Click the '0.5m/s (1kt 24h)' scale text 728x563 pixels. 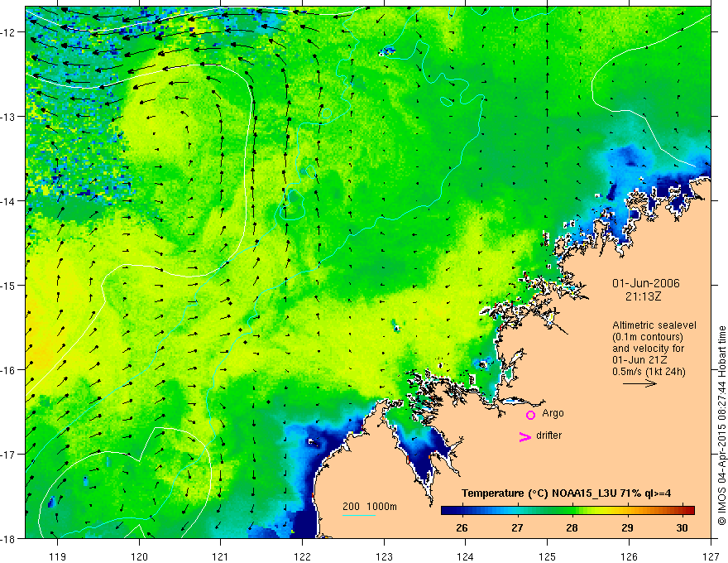click(649, 371)
